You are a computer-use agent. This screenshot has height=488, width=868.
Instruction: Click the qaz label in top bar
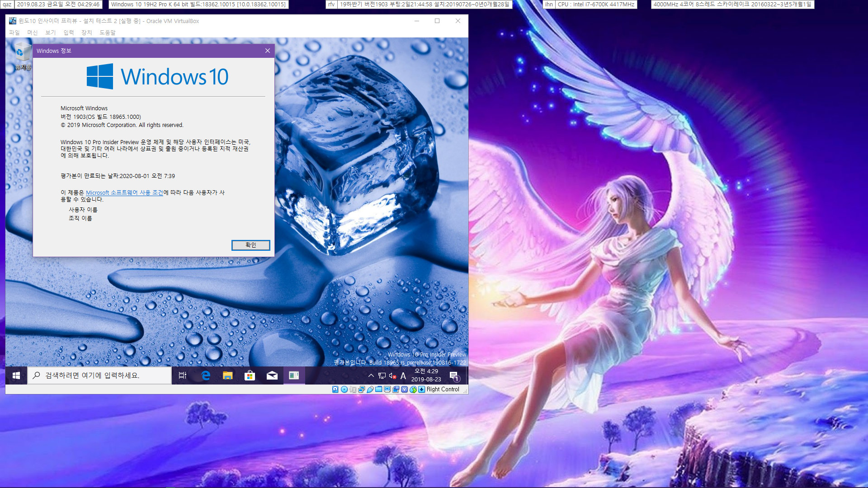pos(7,5)
